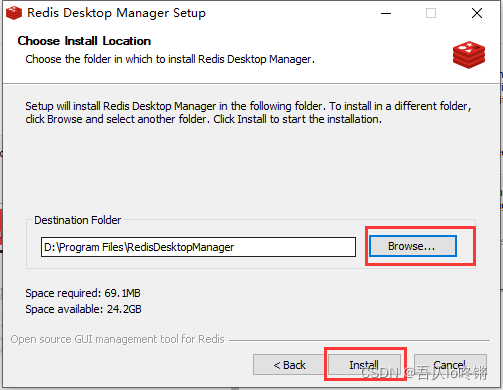Start installation with the Install button
Image resolution: width=503 pixels, height=390 pixels.
tap(364, 364)
